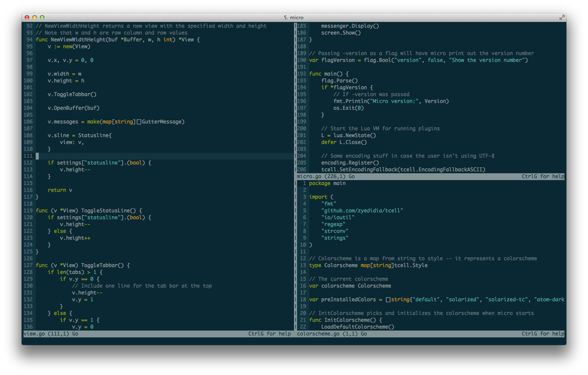Click the 'fmt.Println("Micro version:", Version)' line

(x=391, y=101)
